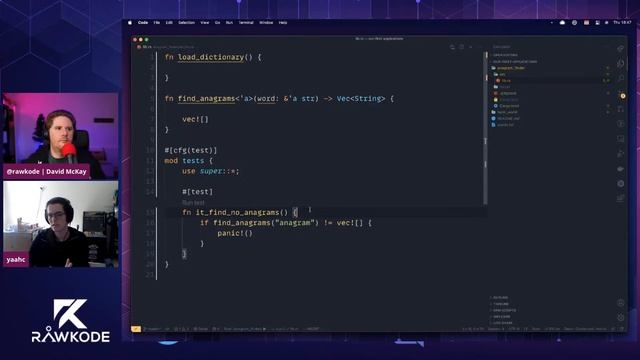The height and width of the screenshot is (360, 640).
Task: Expand the TIMELINE section
Action: tap(501, 304)
